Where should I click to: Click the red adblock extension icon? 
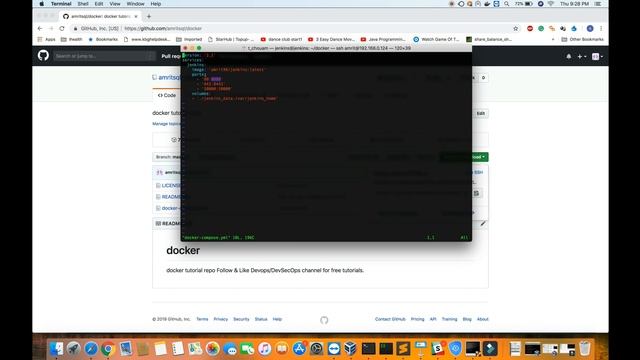click(x=530, y=29)
